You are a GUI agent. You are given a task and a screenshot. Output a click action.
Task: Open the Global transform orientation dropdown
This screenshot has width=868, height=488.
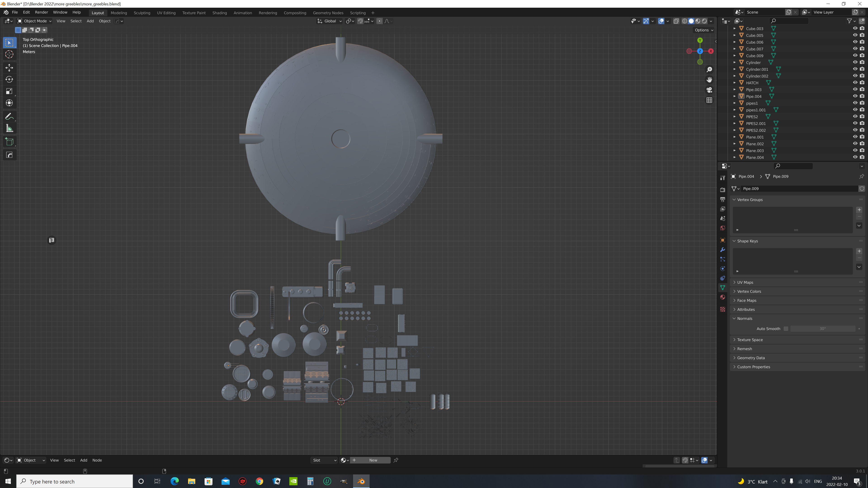pyautogui.click(x=330, y=21)
